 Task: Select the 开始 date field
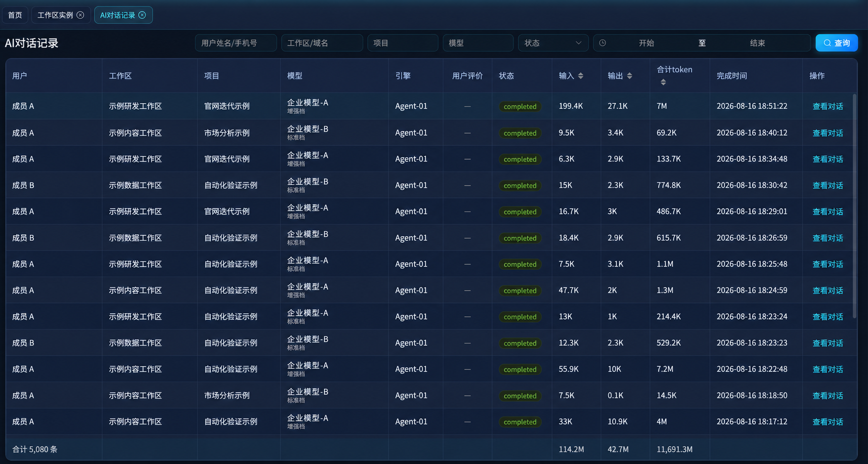pos(646,43)
